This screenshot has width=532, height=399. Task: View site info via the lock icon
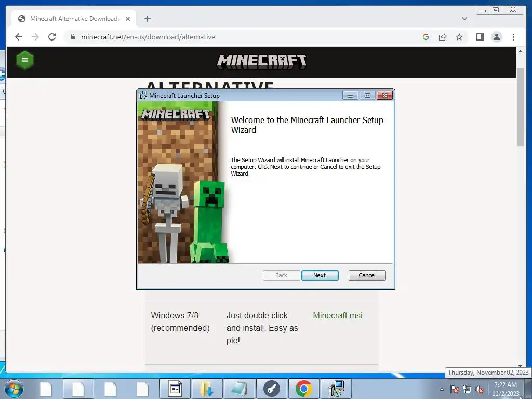click(x=73, y=37)
